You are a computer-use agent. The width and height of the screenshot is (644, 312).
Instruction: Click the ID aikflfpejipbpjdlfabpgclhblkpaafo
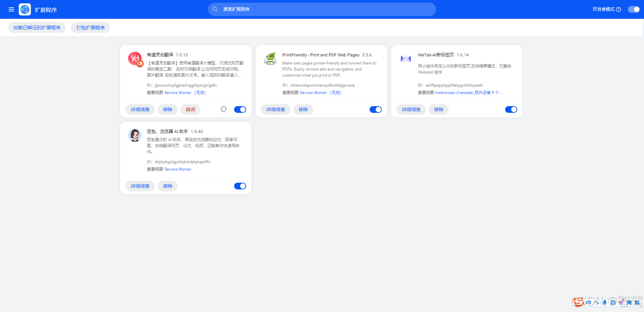454,85
